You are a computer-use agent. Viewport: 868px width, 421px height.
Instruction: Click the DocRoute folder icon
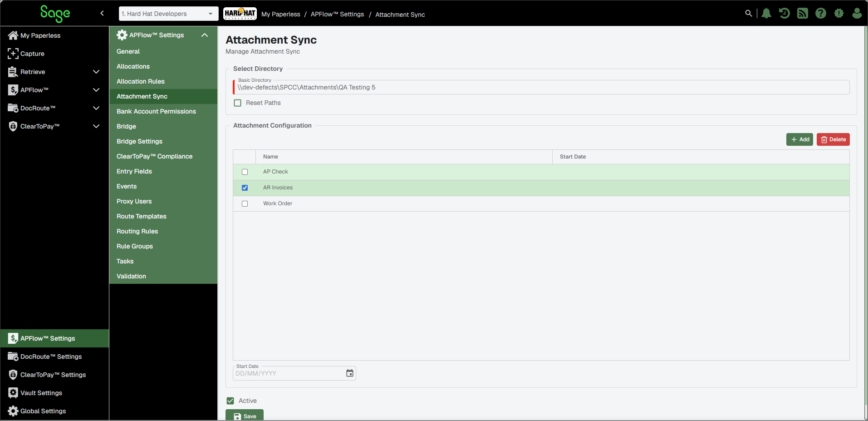tap(13, 108)
